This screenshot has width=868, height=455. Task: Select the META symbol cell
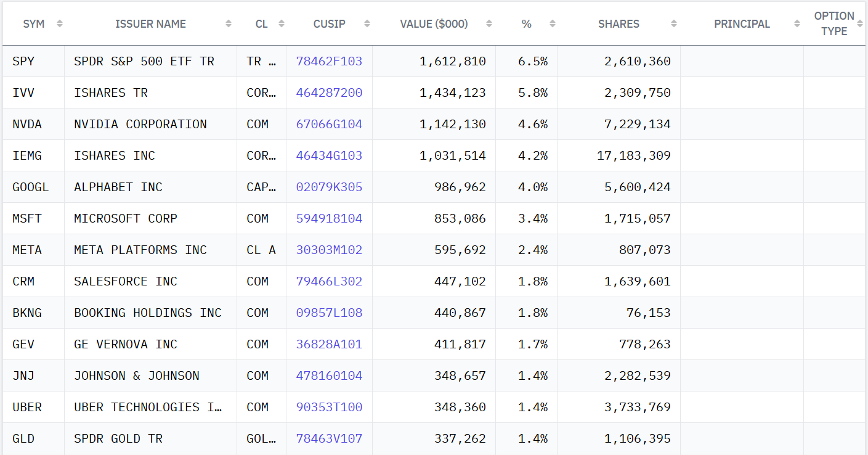point(34,250)
